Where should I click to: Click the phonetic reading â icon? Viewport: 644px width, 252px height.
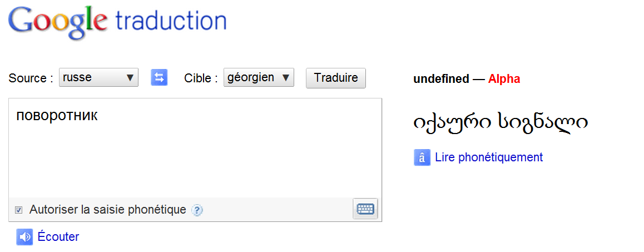point(422,158)
